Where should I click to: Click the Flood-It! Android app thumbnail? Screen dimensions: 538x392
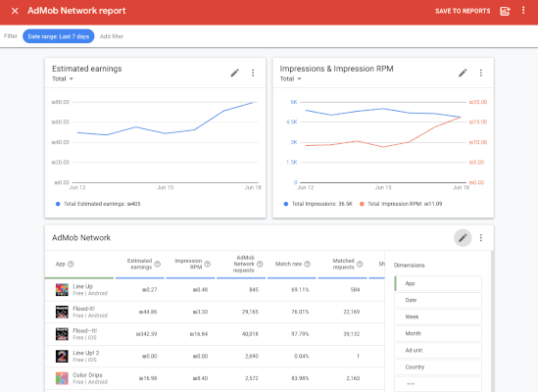(x=62, y=312)
